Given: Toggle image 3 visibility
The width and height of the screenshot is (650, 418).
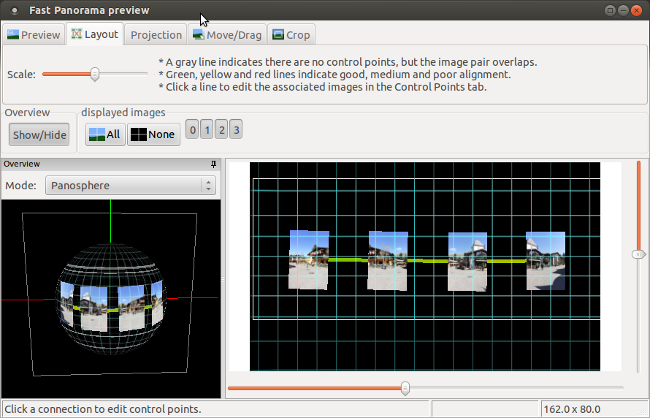Looking at the screenshot, I should [236, 130].
